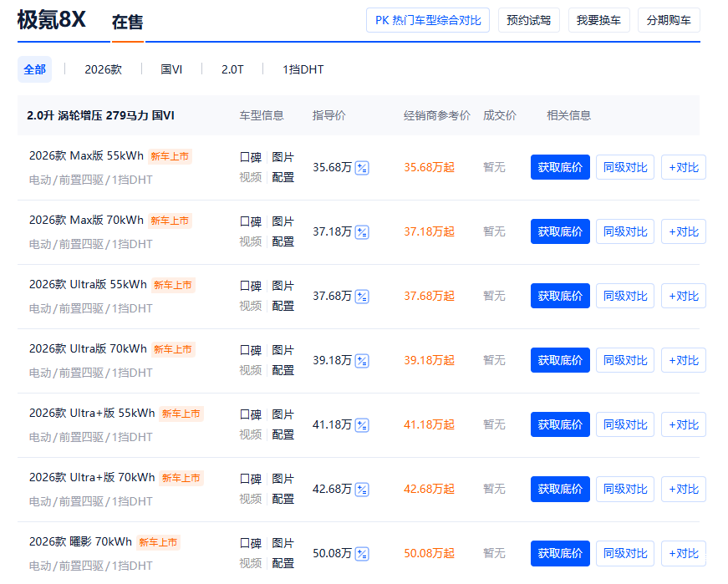Get 获取底价 for Ultra版 70kWh

point(560,360)
